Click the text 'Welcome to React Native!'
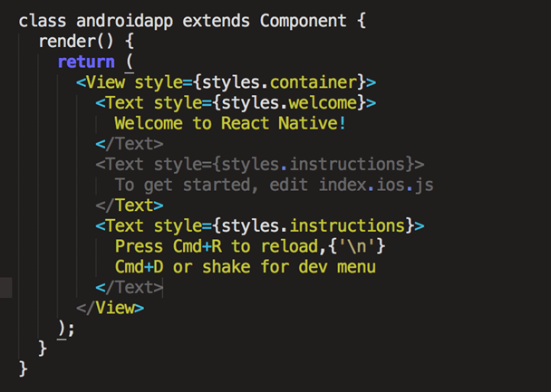This screenshot has width=551, height=392. (230, 123)
